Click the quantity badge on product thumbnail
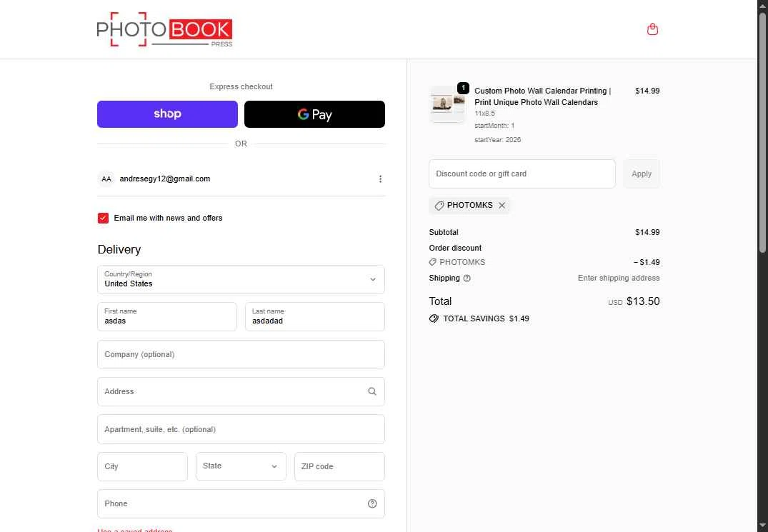Image resolution: width=768 pixels, height=532 pixels. 463,88
